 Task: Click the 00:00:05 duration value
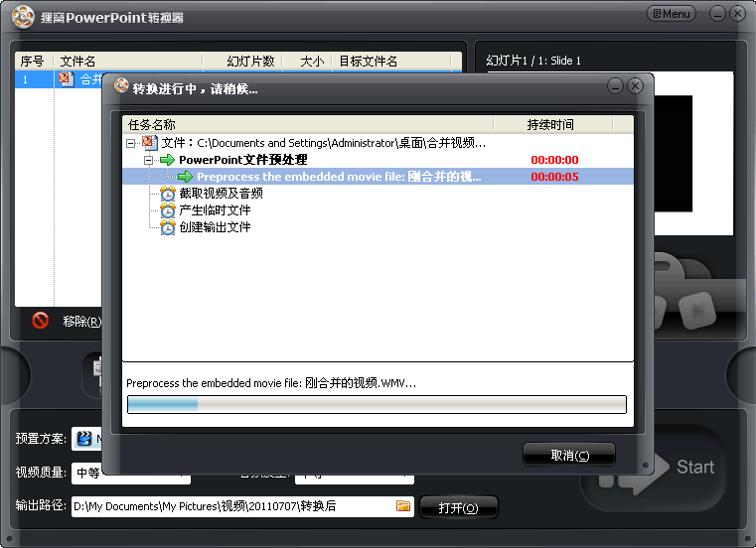(554, 177)
